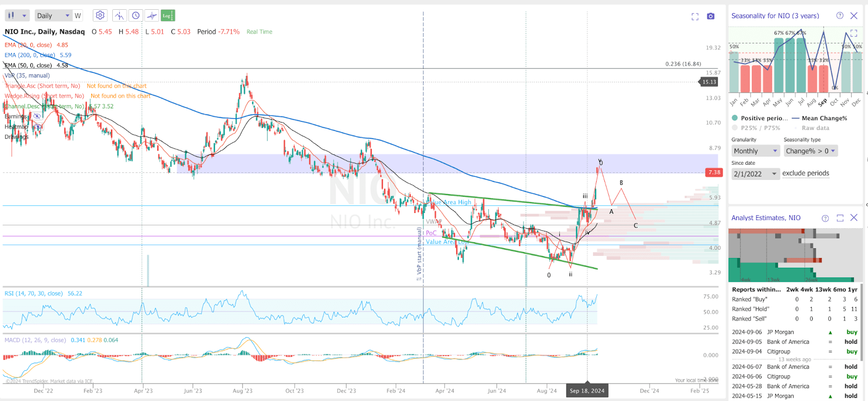The height and width of the screenshot is (401, 868).
Task: Click the 2024-05-15 JP Morgan row
Action: click(795, 396)
